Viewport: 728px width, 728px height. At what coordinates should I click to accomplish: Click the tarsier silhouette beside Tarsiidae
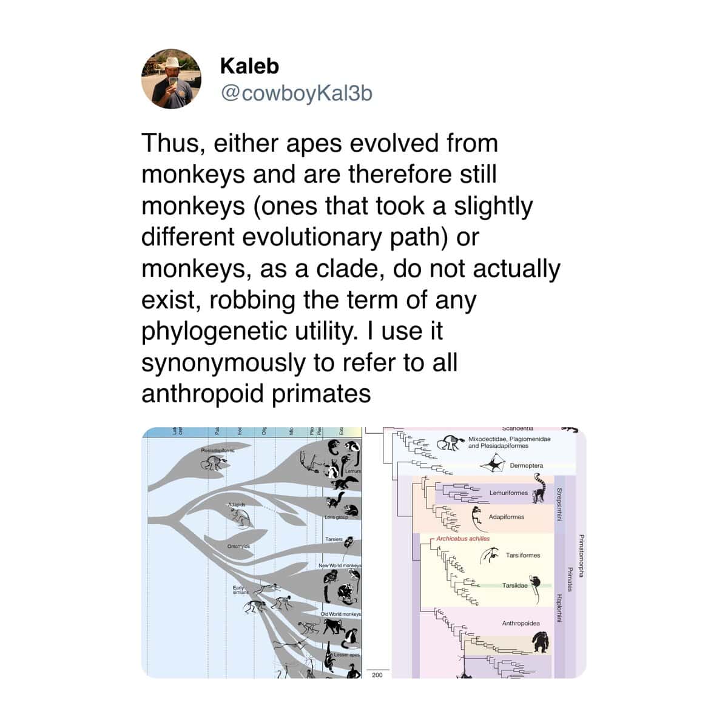tap(536, 590)
